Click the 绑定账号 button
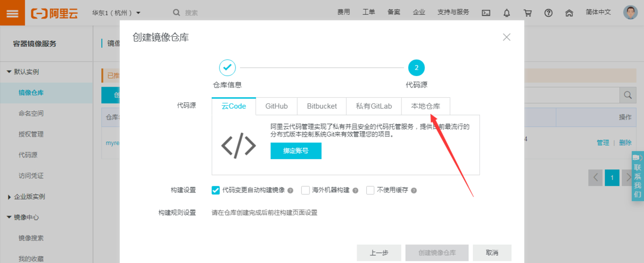This screenshot has width=644, height=263. 296,151
